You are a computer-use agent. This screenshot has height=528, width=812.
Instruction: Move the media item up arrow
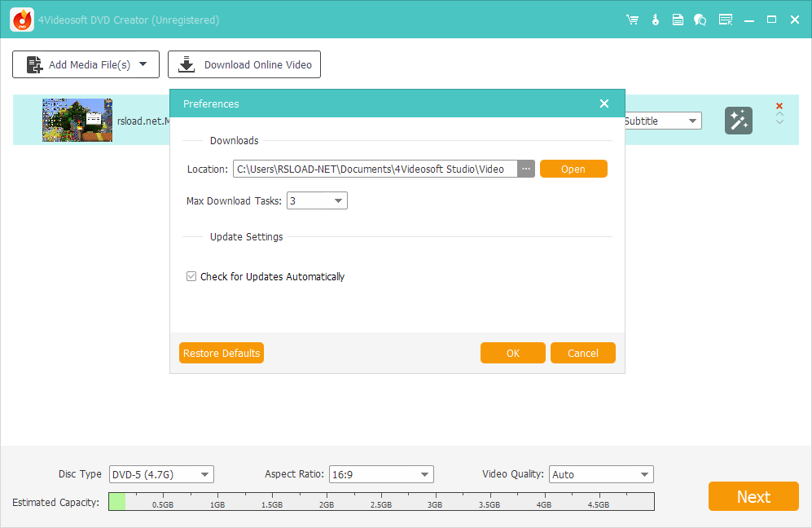click(x=779, y=114)
